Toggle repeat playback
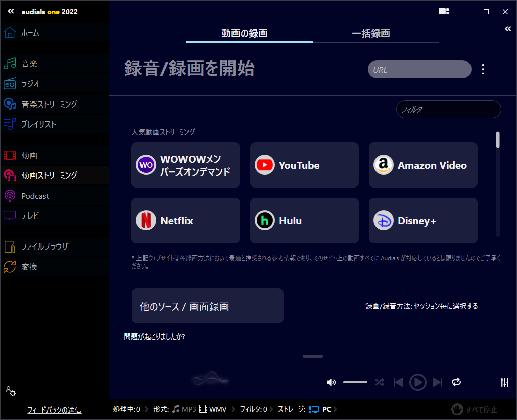This screenshot has width=517, height=420. (456, 382)
